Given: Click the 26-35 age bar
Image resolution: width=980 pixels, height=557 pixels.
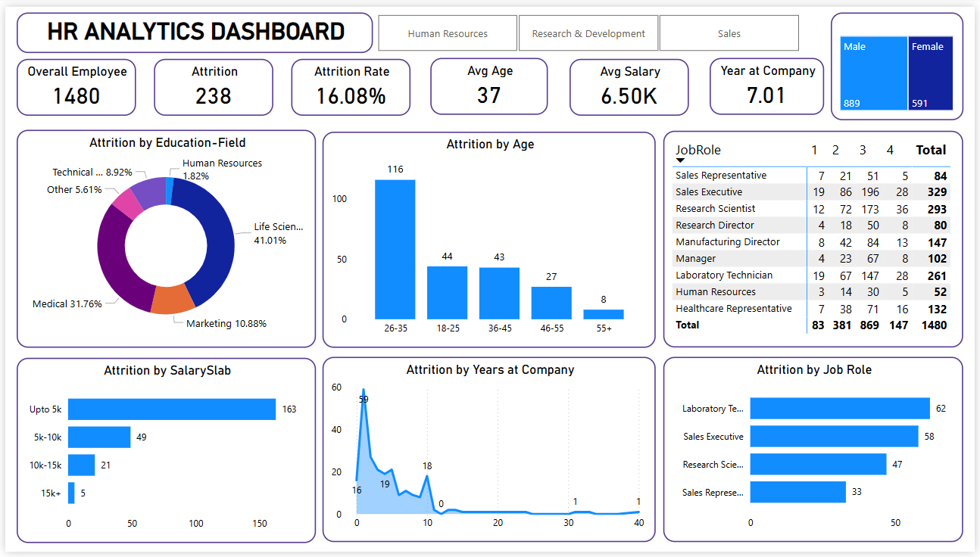Looking at the screenshot, I should 395,249.
